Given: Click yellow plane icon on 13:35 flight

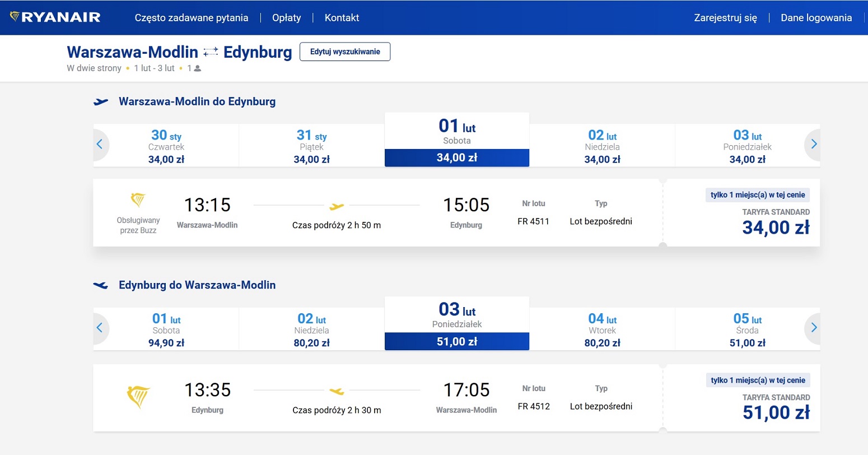Looking at the screenshot, I should [337, 391].
